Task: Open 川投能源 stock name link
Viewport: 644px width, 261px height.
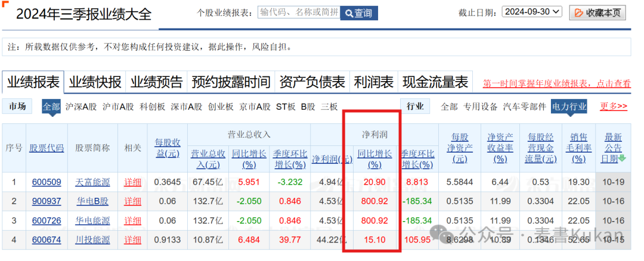Action: tap(92, 240)
